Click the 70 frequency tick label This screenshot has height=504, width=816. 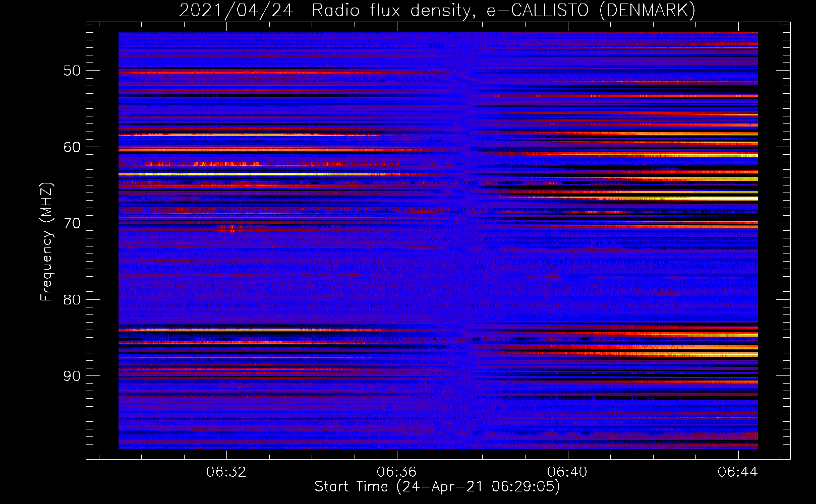click(x=72, y=223)
